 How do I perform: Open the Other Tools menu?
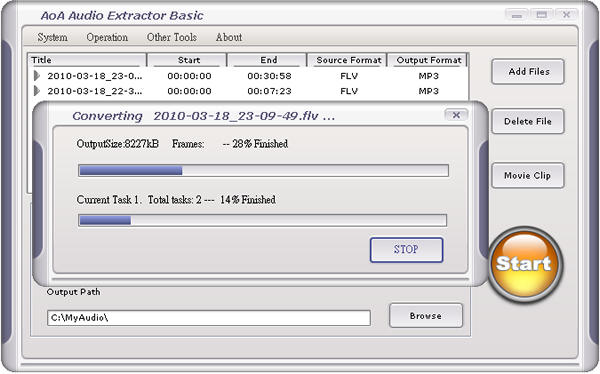(172, 37)
